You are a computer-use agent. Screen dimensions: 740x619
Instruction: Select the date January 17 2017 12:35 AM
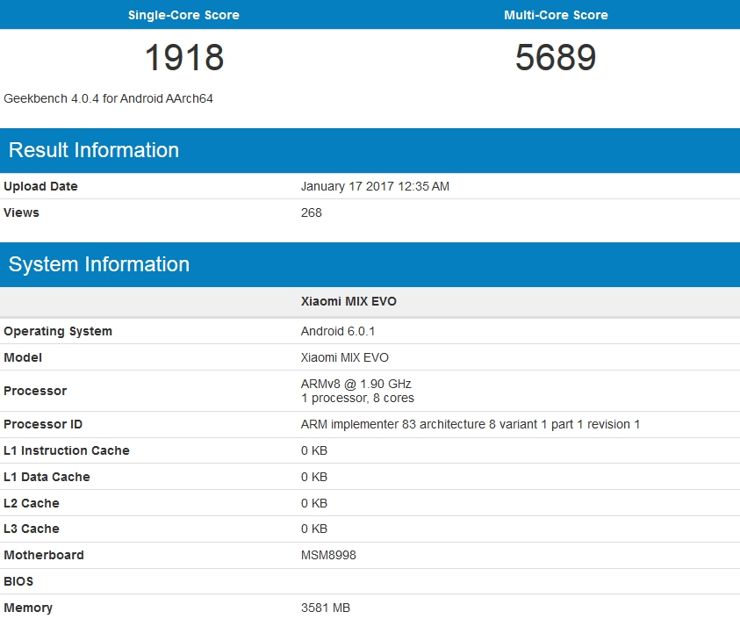(375, 186)
